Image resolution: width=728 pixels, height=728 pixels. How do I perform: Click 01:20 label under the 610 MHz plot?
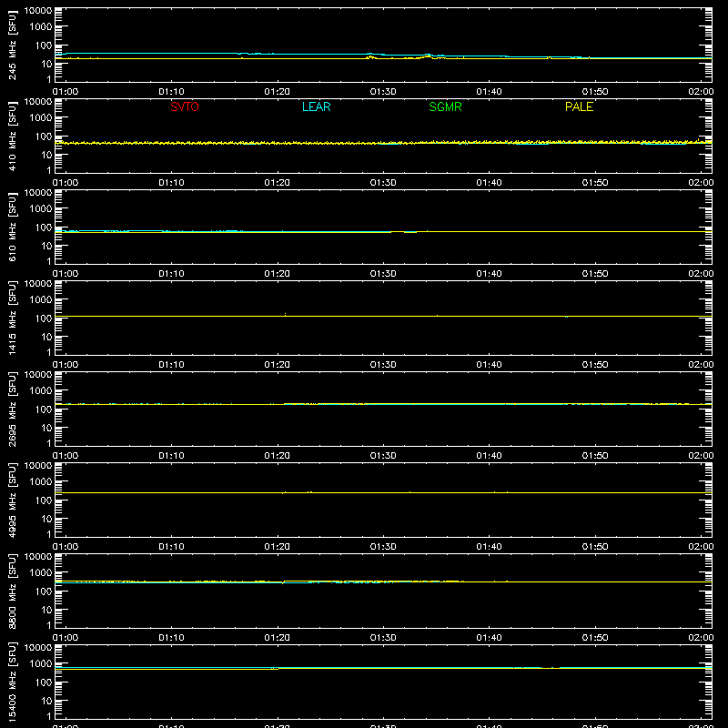point(278,274)
